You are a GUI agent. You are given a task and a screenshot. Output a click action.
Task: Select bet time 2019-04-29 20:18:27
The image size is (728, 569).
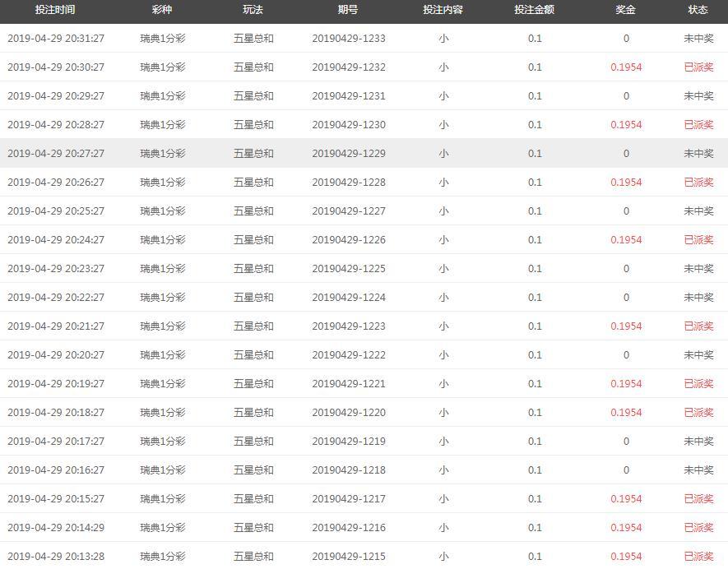pos(56,413)
